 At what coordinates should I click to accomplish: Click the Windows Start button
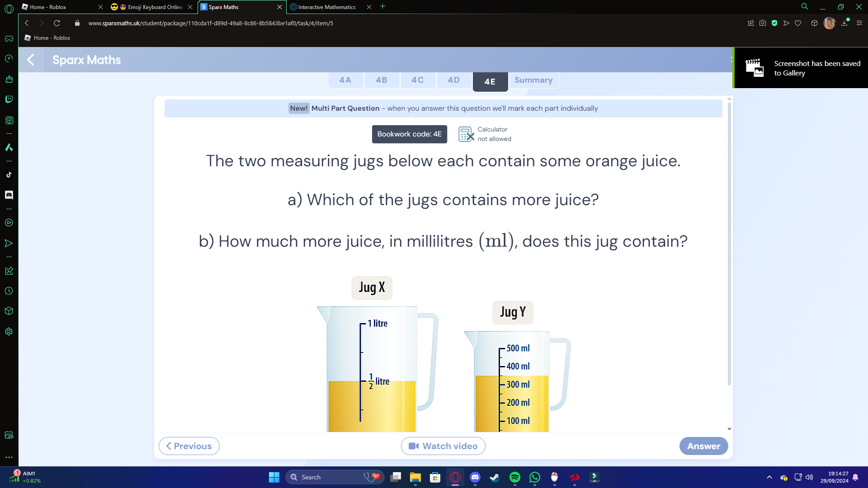pyautogui.click(x=274, y=477)
